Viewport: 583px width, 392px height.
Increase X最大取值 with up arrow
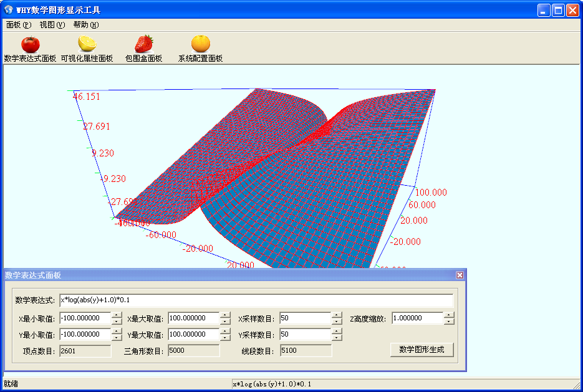(x=225, y=315)
